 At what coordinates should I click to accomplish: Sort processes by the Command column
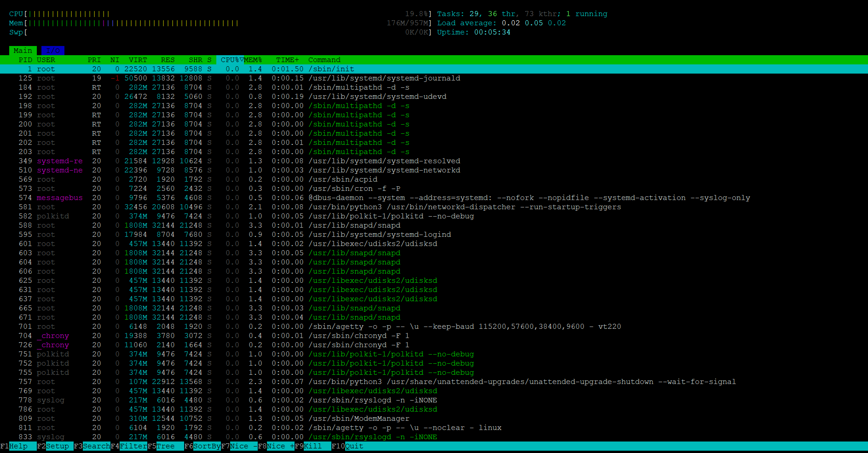(324, 59)
